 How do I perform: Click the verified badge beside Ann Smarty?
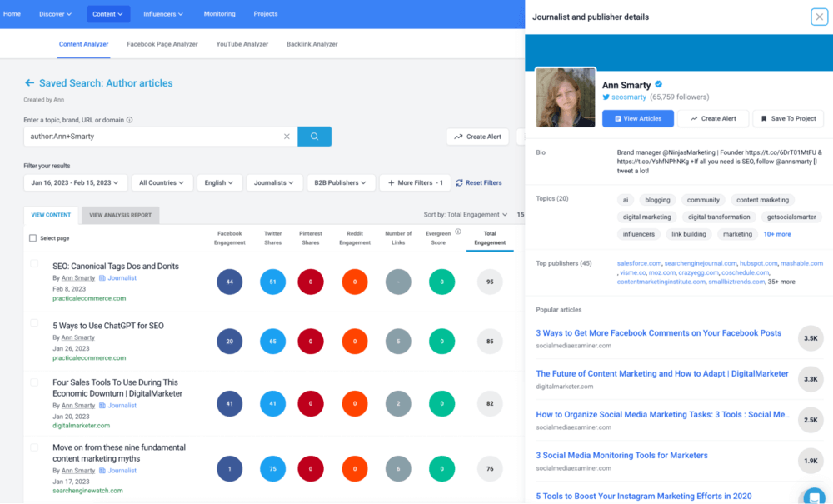coord(659,85)
